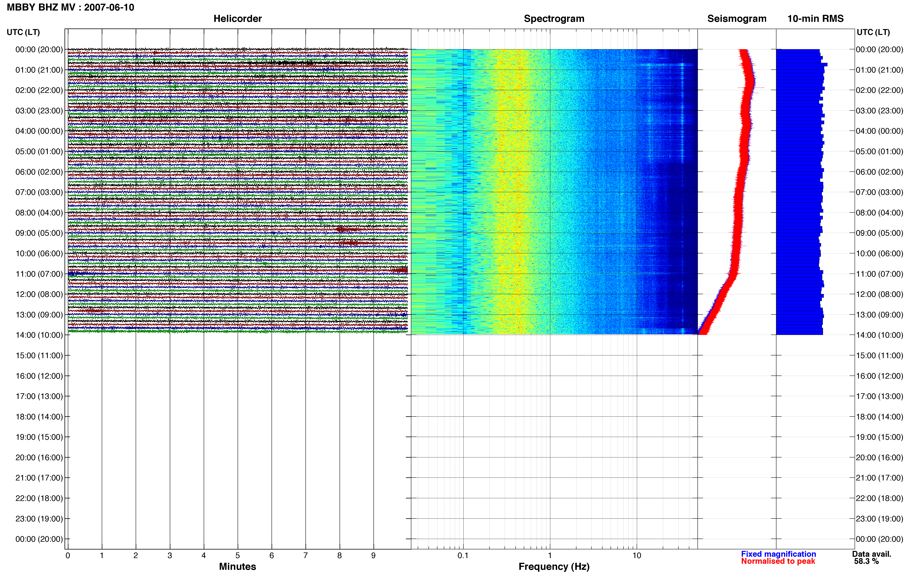The height and width of the screenshot is (578, 924).
Task: Click the right '12:00 (08:00)' time label
Action: [879, 294]
